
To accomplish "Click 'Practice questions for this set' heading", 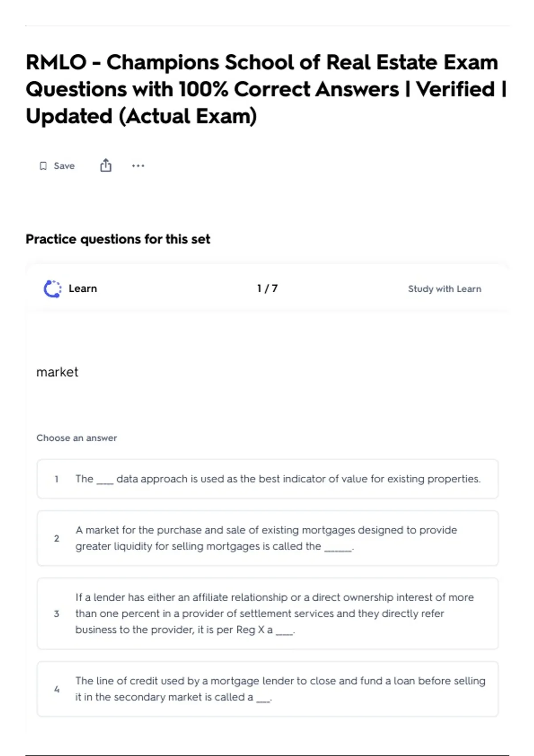I will (118, 239).
